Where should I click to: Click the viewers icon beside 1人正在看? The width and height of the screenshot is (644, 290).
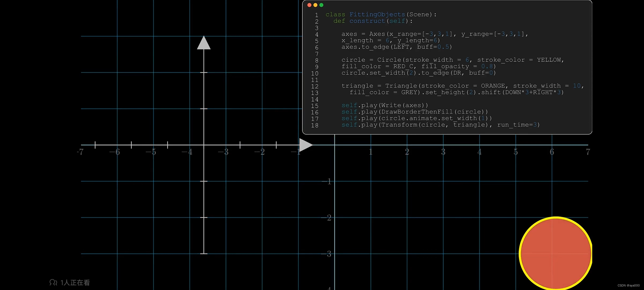pos(53,282)
